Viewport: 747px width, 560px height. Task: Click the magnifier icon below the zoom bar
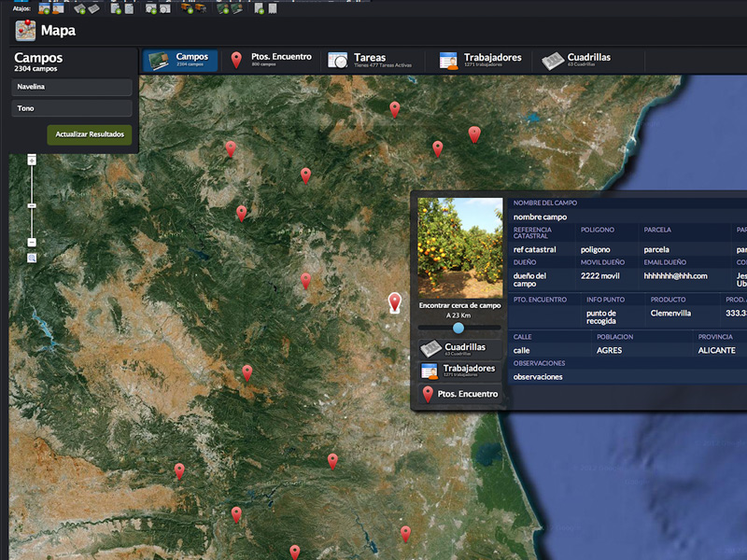pyautogui.click(x=32, y=258)
